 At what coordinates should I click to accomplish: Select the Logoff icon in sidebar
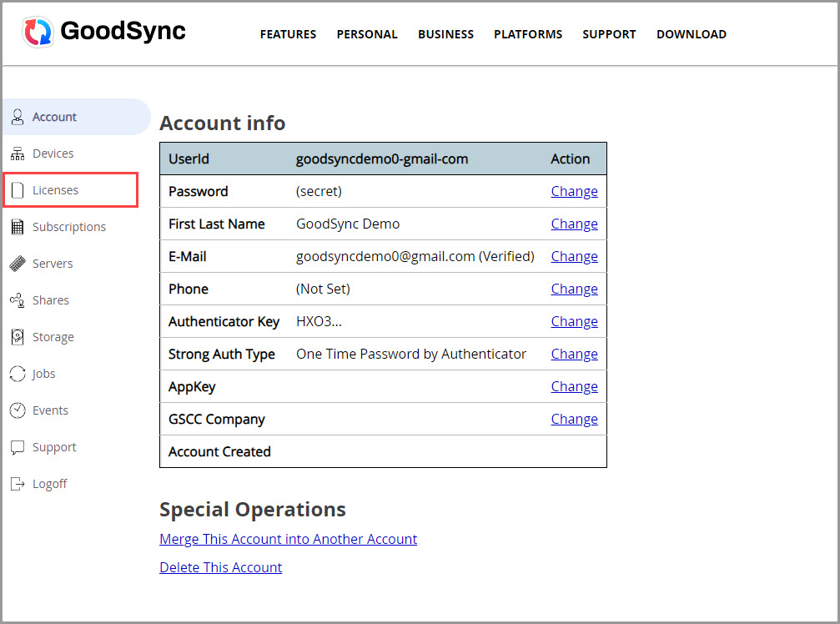click(x=18, y=483)
